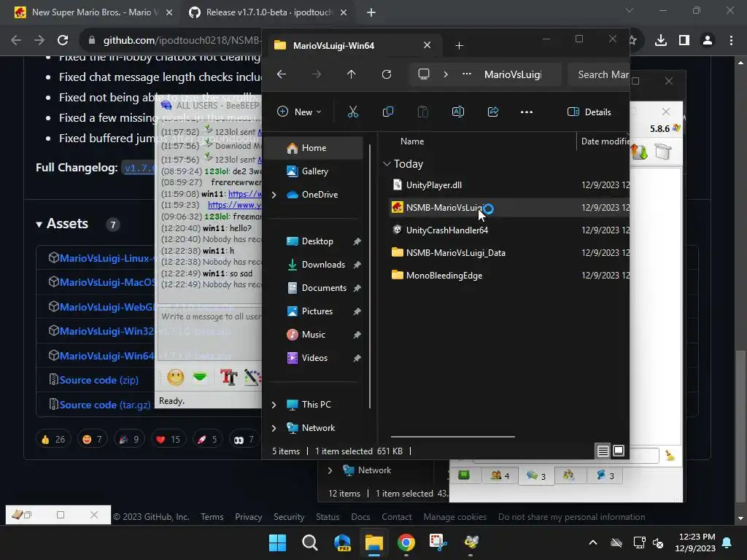The height and width of the screenshot is (560, 747).
Task: Open the Downloads quick access folder
Action: [x=322, y=265]
